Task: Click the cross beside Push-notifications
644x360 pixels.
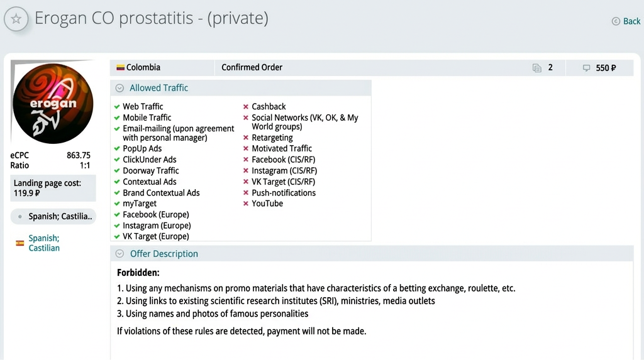Action: pos(246,193)
